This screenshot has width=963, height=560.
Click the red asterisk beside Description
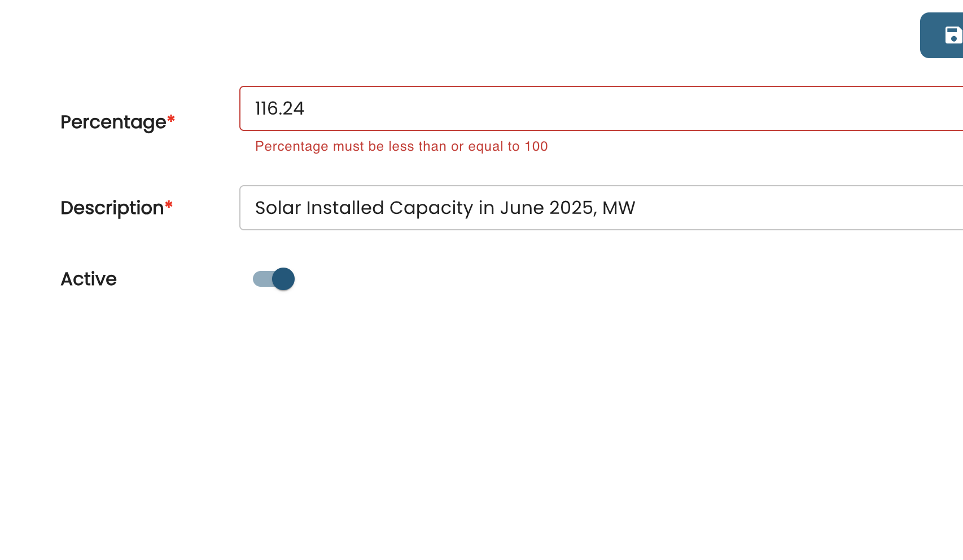click(x=169, y=205)
